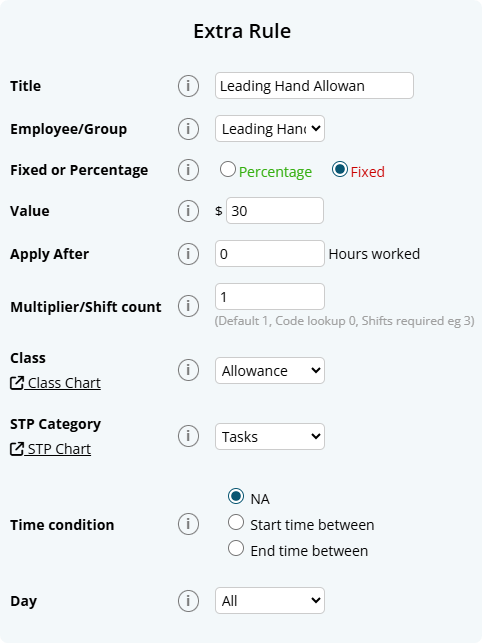Open Multiplier/Shift count info icon
Viewport: 482px width, 643px height.
coord(188,306)
